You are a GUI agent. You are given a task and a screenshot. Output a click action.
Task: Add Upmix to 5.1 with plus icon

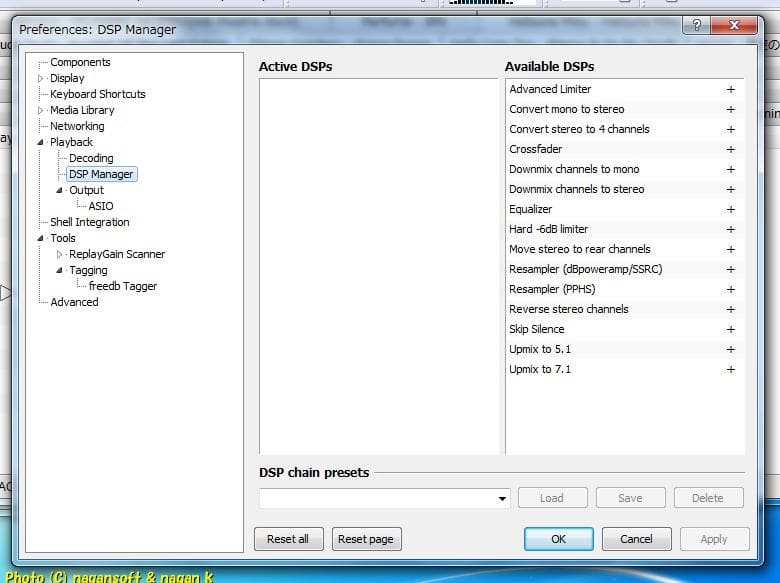(730, 349)
